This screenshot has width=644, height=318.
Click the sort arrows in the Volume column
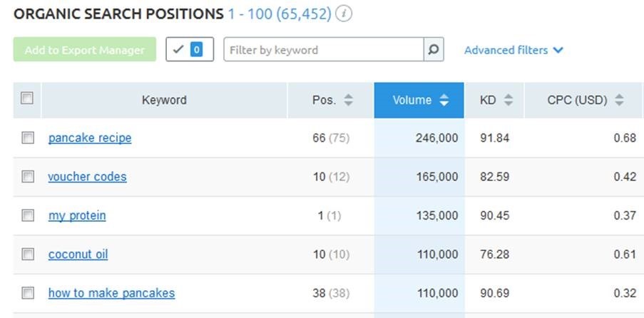pyautogui.click(x=444, y=101)
